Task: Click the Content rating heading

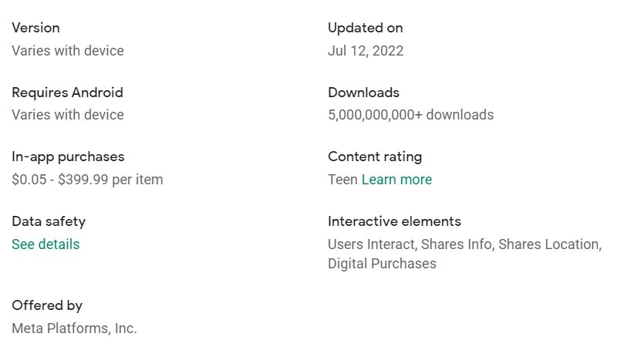Action: [375, 157]
